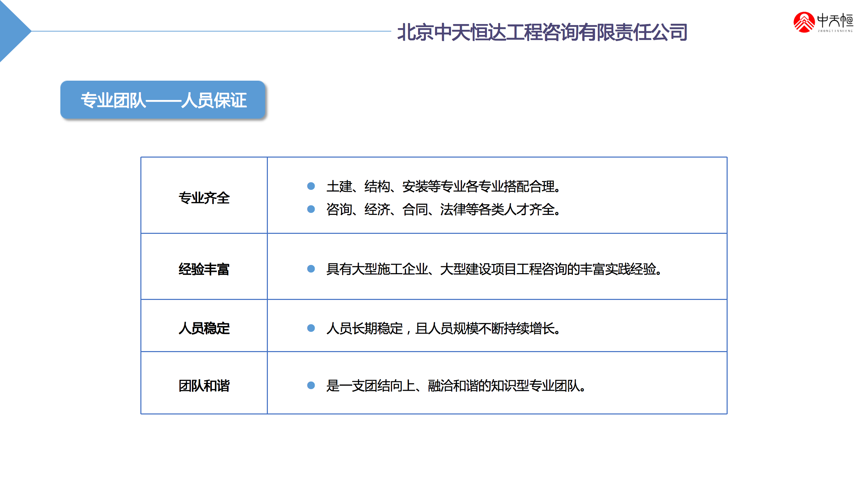The width and height of the screenshot is (868, 488).
Task: Click the 团队和谐 table cell
Action: point(204,383)
